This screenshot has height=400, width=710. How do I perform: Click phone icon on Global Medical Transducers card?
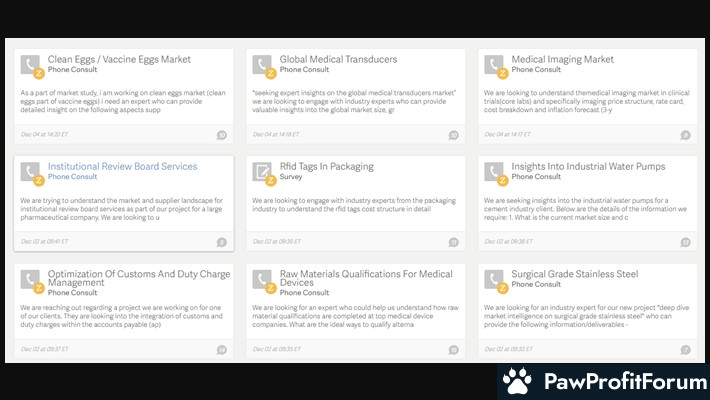[x=262, y=64]
